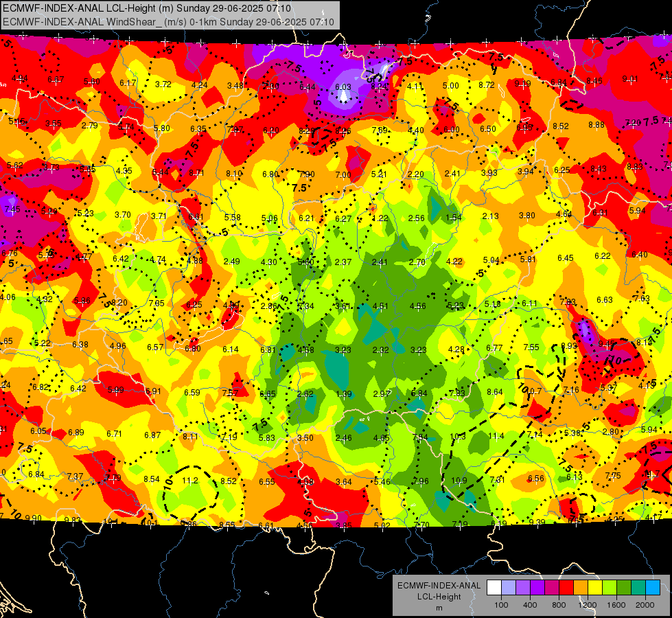672x618 pixels.
Task: Click the wind shear value "1.22"
Action: click(x=380, y=218)
